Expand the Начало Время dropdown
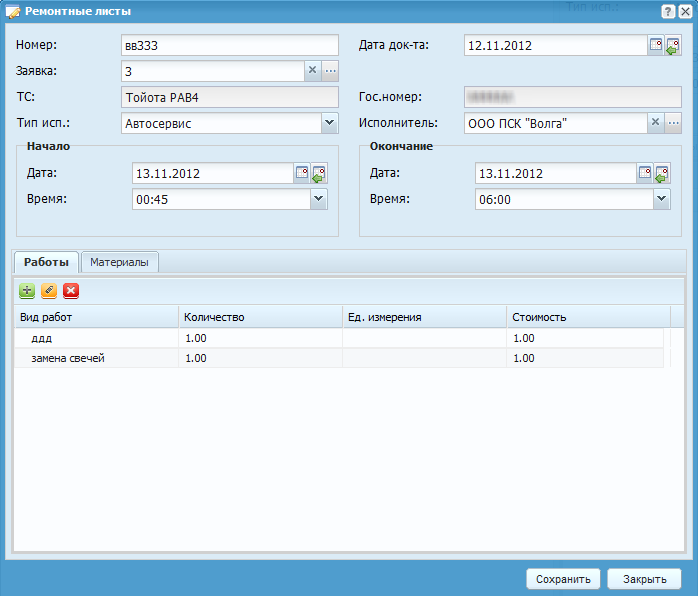This screenshot has height=596, width=698. 319,199
